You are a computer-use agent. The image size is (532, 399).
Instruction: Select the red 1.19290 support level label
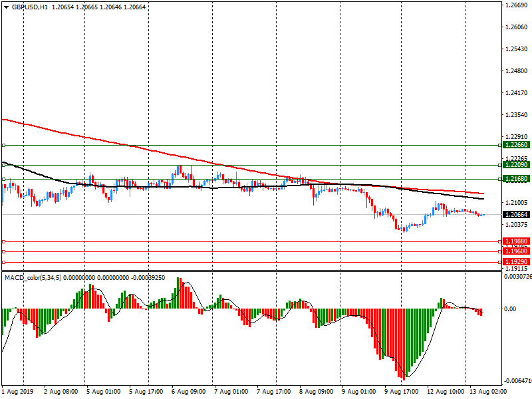pyautogui.click(x=516, y=262)
